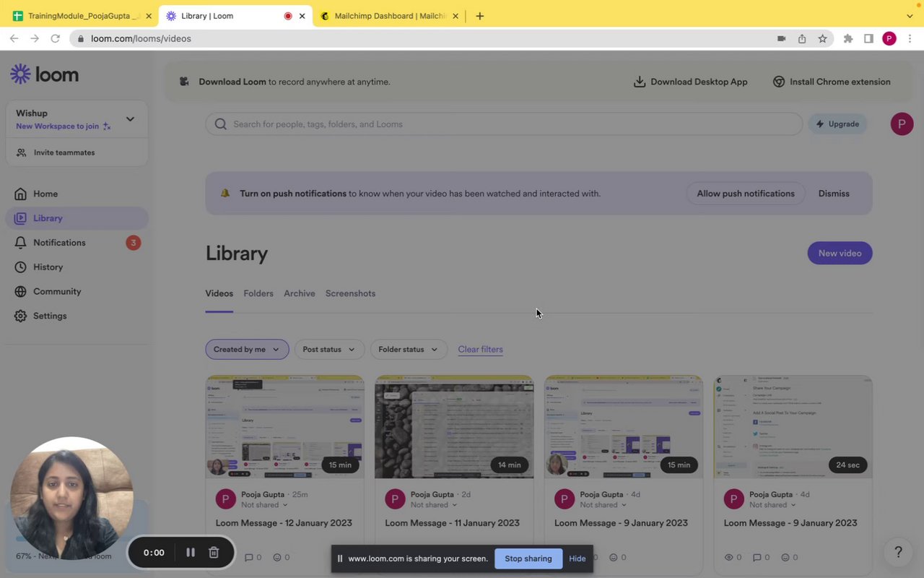The width and height of the screenshot is (924, 578).
Task: Hide the screen sharing bar
Action: (577, 558)
